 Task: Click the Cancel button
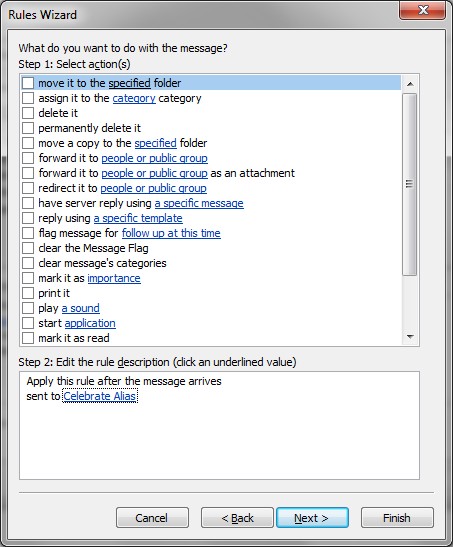click(x=152, y=518)
